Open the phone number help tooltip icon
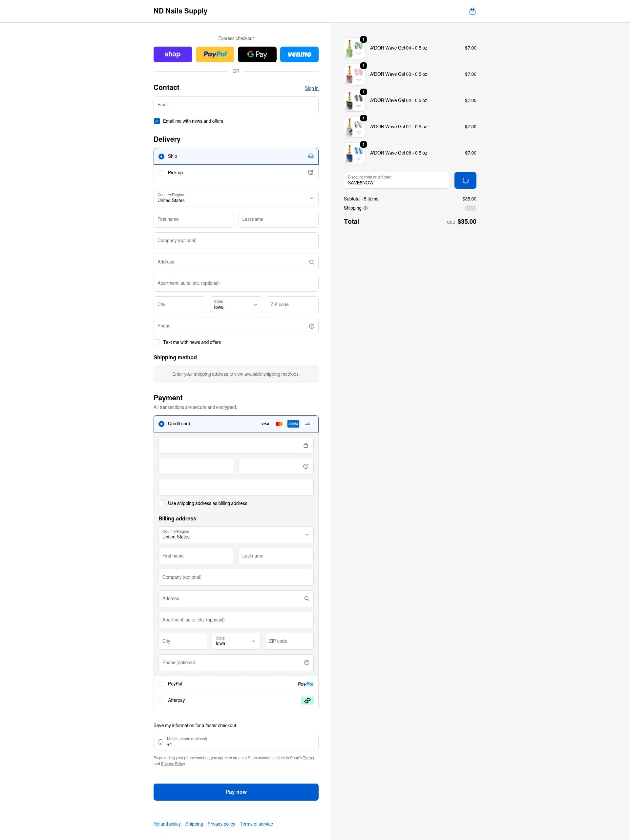Viewport: 630px width, 840px height. [311, 326]
